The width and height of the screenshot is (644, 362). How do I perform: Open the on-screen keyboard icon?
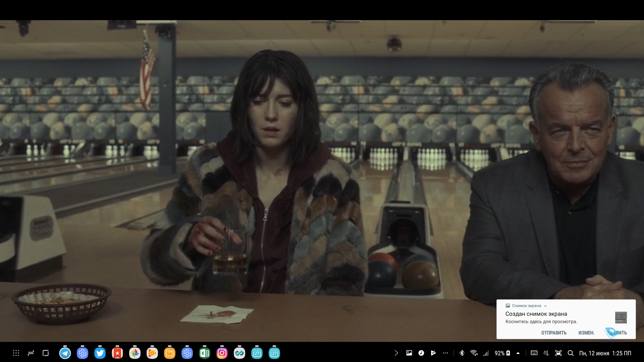click(534, 353)
